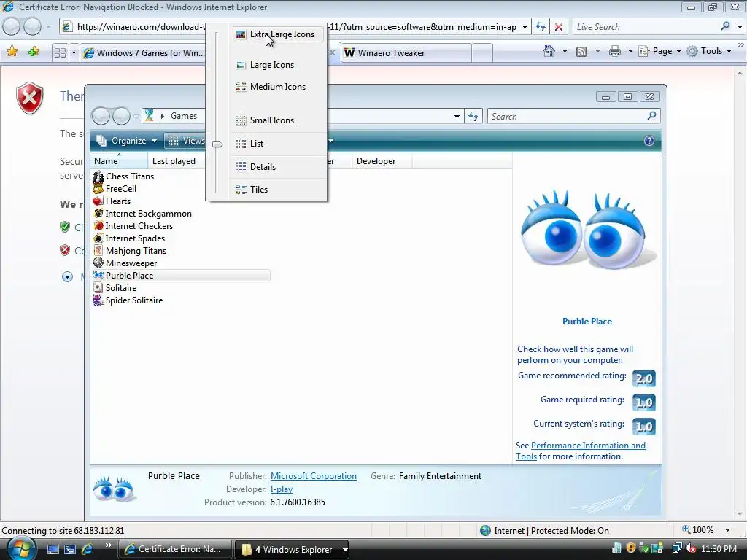Switch to Windows 7 Games tab
The width and height of the screenshot is (747, 560).
click(143, 52)
